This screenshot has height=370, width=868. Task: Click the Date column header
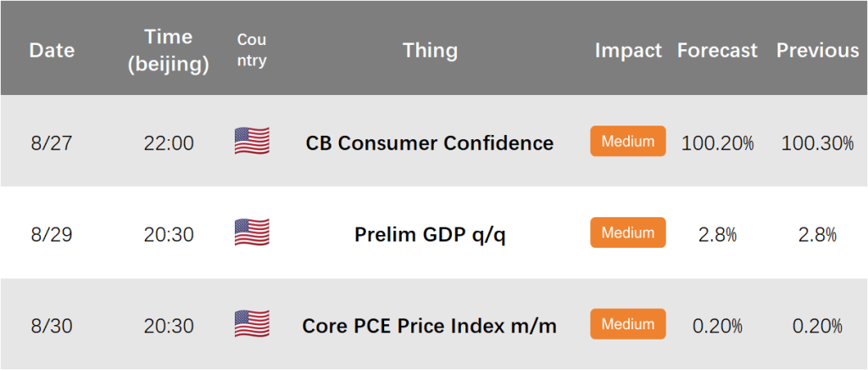[52, 51]
